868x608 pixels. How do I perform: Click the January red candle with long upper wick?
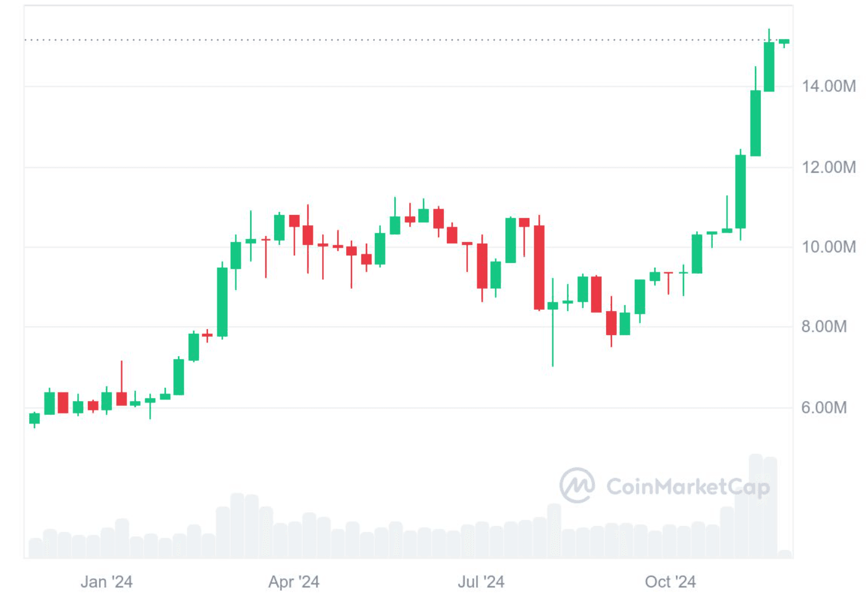pyautogui.click(x=121, y=398)
